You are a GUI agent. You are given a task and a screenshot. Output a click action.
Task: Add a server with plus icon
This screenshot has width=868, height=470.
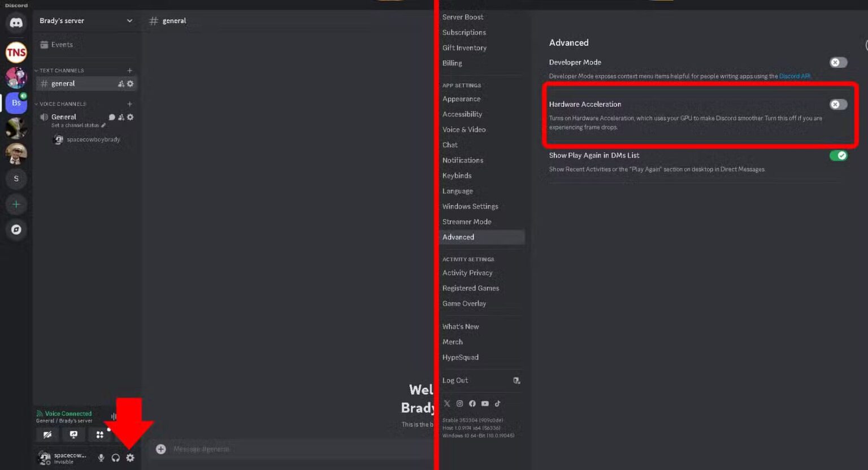coord(16,204)
